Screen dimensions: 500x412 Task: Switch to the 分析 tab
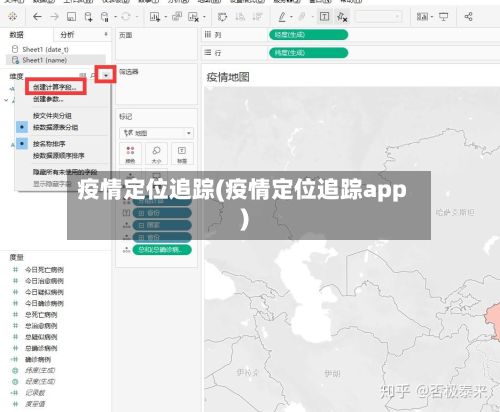67,35
